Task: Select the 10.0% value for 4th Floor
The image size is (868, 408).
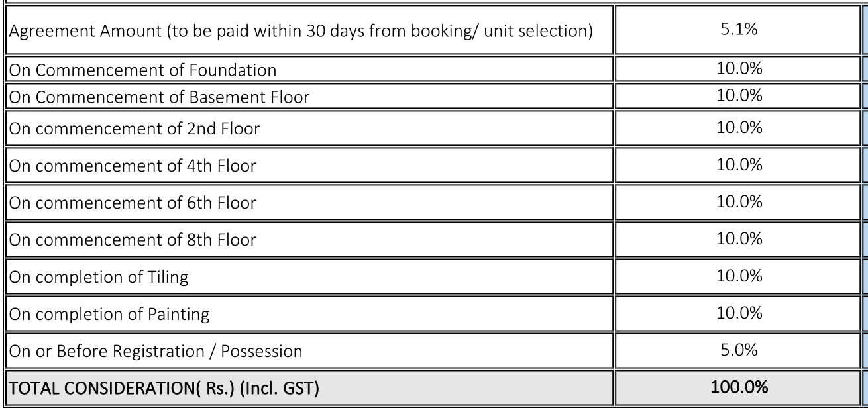Action: tap(739, 164)
